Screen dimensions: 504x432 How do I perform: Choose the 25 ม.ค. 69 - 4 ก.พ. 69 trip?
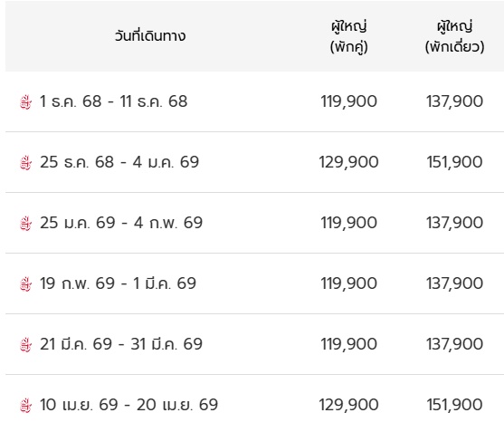pyautogui.click(x=121, y=223)
